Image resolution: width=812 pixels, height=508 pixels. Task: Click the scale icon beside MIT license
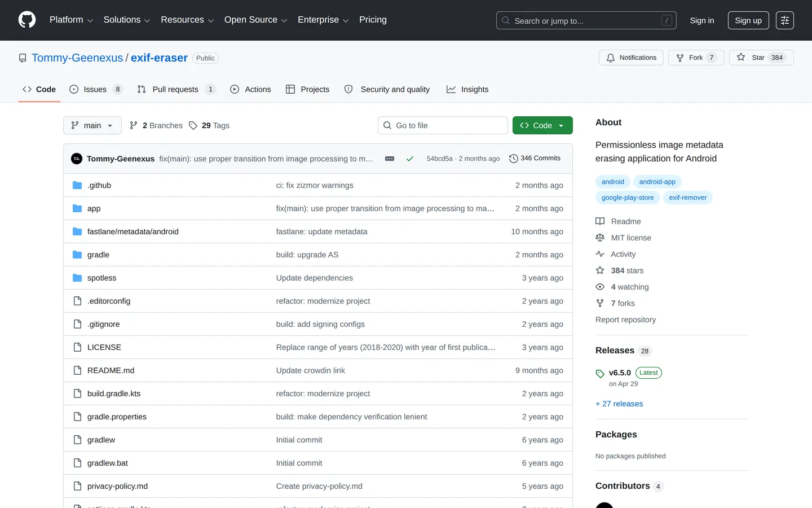point(600,238)
